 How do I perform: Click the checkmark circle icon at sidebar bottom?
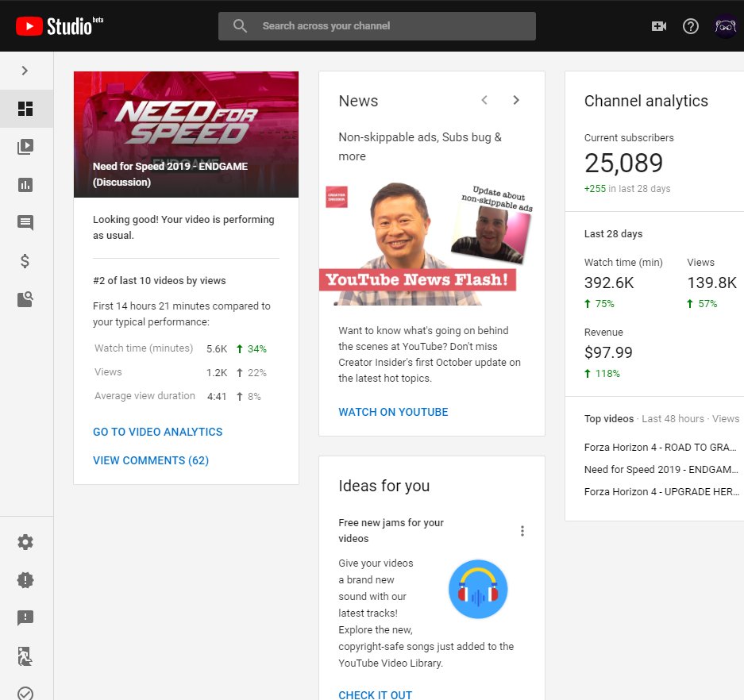point(25,694)
